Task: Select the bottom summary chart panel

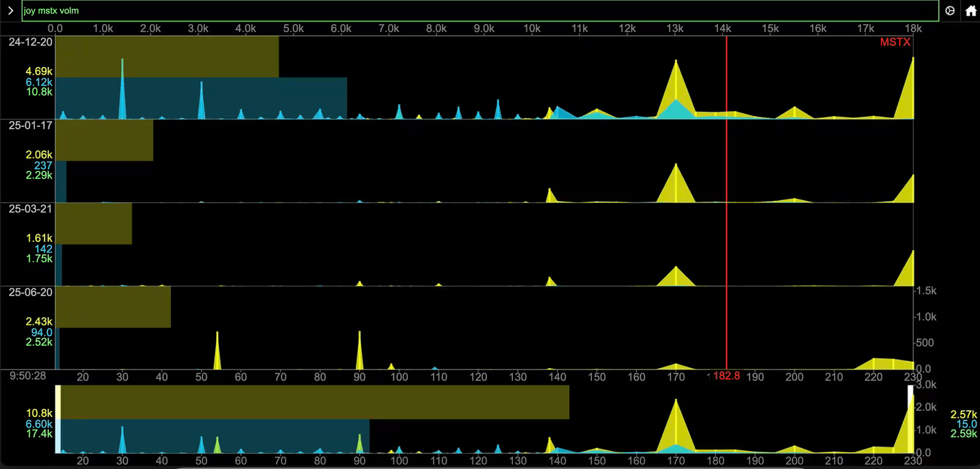Action: point(485,421)
